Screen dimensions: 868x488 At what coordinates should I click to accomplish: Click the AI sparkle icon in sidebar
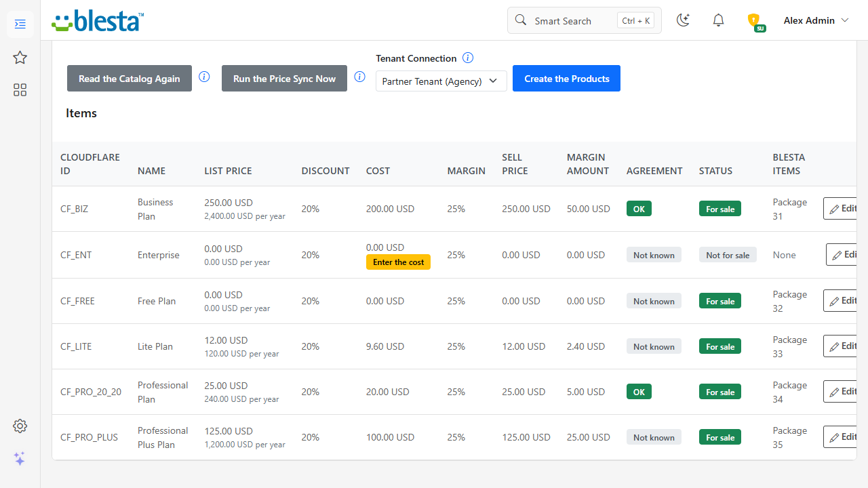[20, 459]
